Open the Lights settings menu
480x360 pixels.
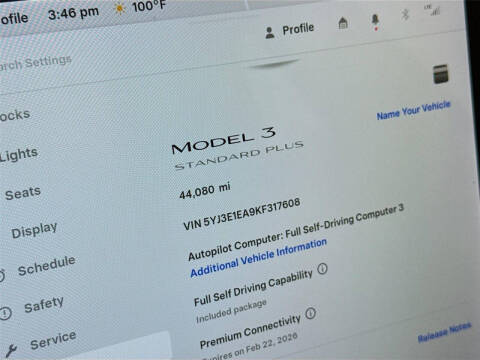[19, 154]
